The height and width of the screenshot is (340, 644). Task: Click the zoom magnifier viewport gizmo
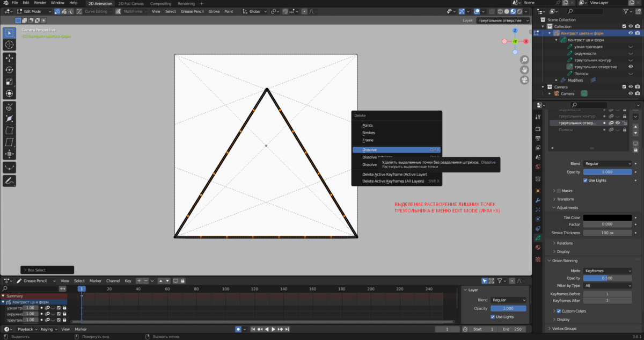click(x=523, y=60)
